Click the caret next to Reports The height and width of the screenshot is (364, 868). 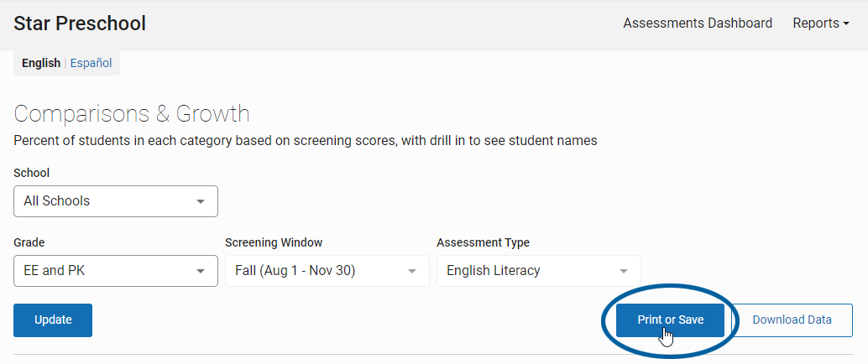(x=846, y=23)
